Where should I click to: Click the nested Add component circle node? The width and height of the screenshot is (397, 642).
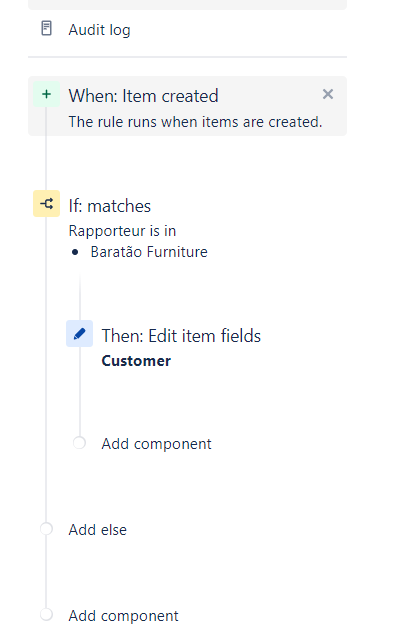[x=79, y=443]
